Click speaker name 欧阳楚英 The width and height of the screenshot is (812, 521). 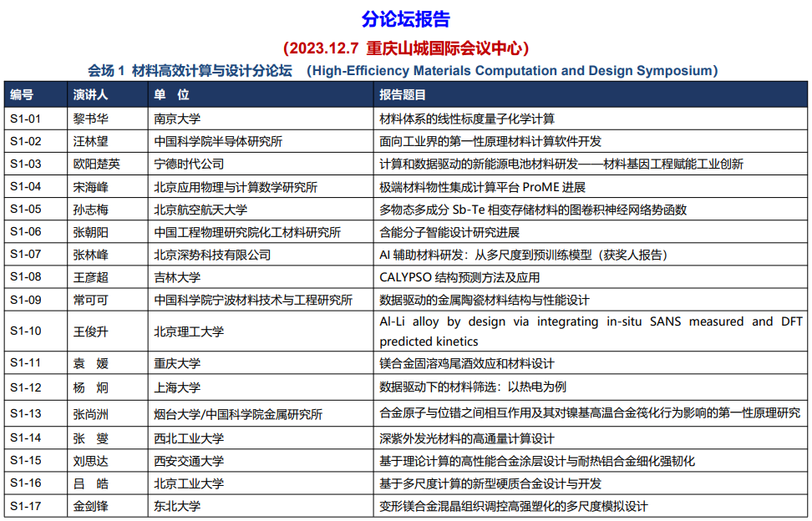[x=97, y=164]
